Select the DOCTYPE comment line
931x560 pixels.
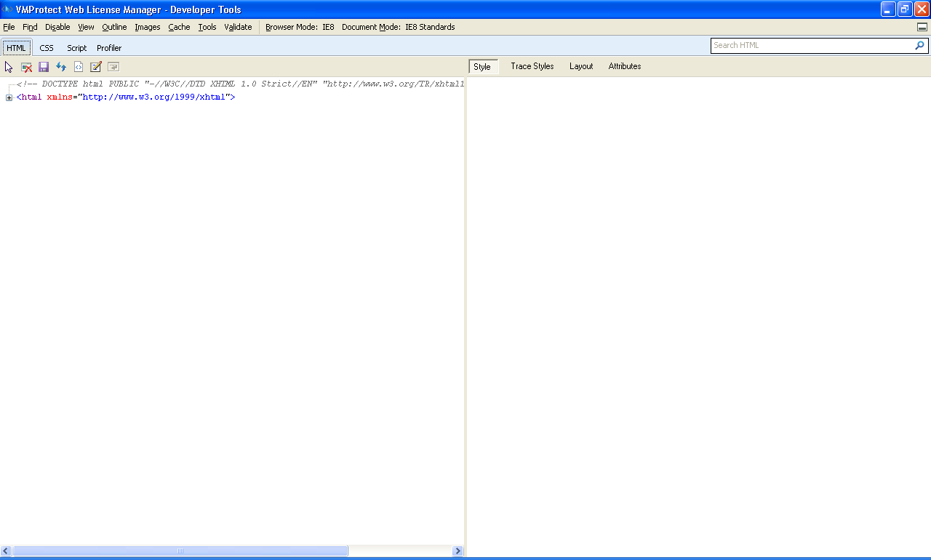(x=240, y=84)
